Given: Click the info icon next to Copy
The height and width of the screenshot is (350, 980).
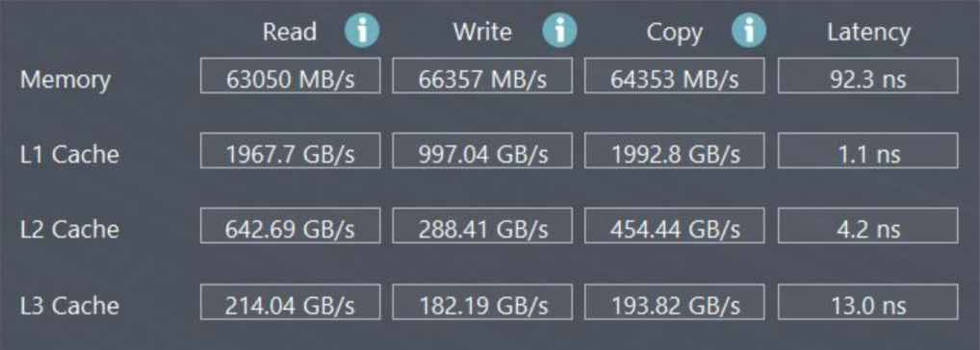Looking at the screenshot, I should coord(749,31).
